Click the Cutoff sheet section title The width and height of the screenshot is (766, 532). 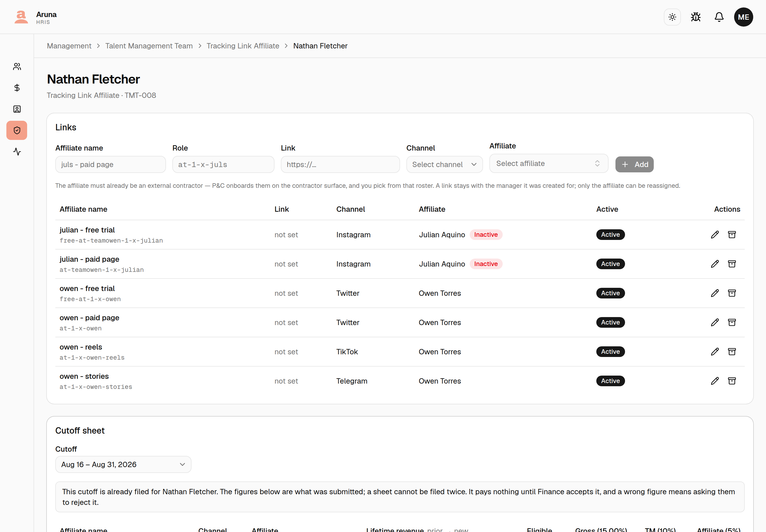coord(80,431)
